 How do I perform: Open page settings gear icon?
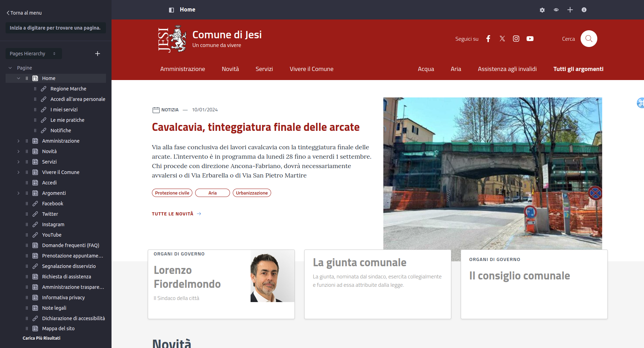coord(542,10)
